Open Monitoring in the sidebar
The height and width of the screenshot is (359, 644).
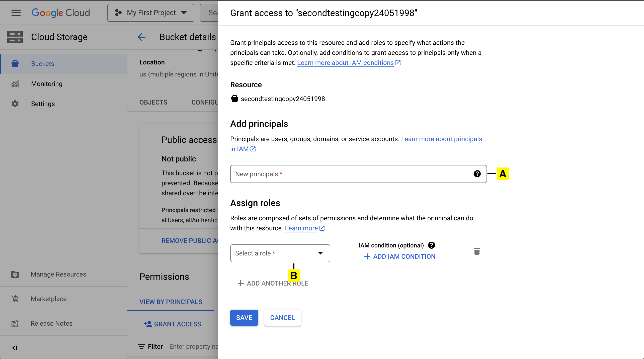coord(47,84)
